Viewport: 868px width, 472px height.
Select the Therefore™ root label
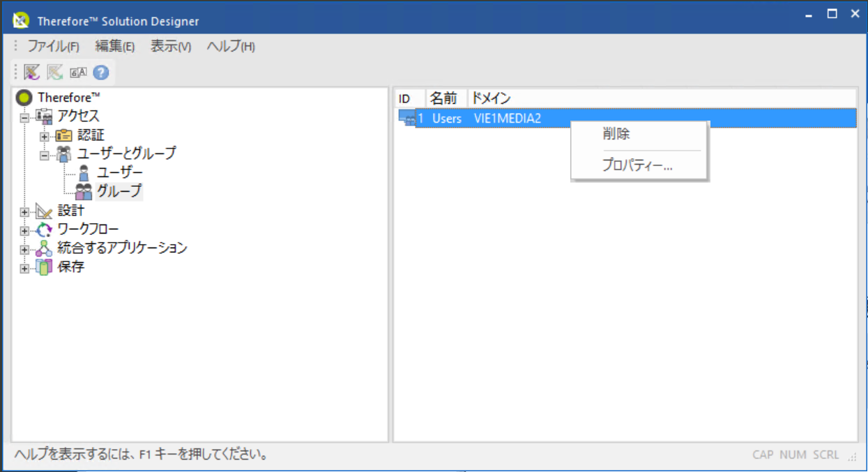[69, 98]
